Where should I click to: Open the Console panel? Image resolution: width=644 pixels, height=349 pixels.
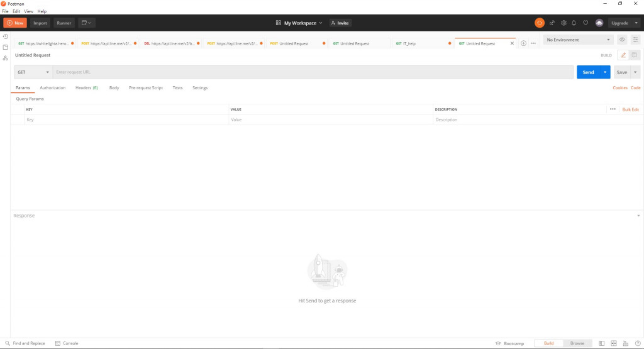click(x=67, y=343)
